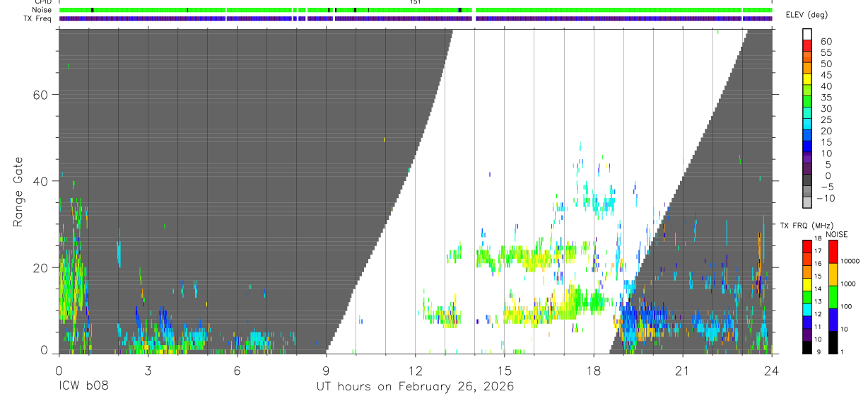Click the NOISE scale value '1000'
This screenshot has height=401, width=868.
[849, 284]
